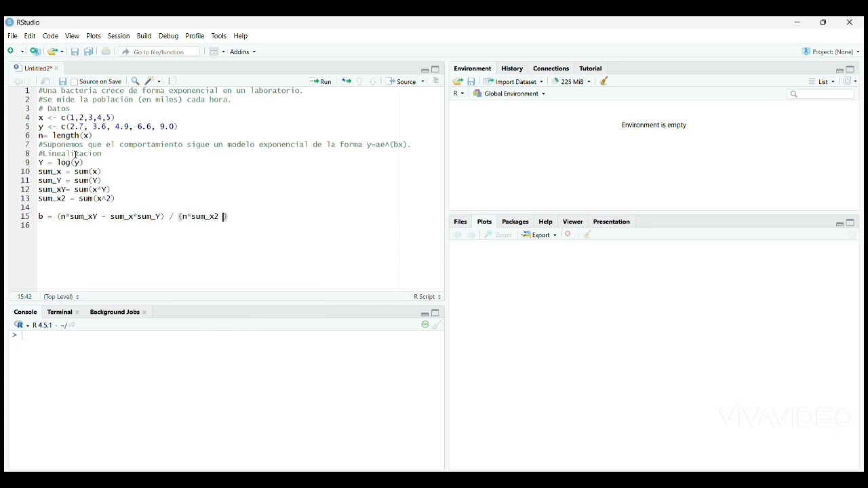Clear the console with the broom icon
The height and width of the screenshot is (488, 868).
click(438, 325)
